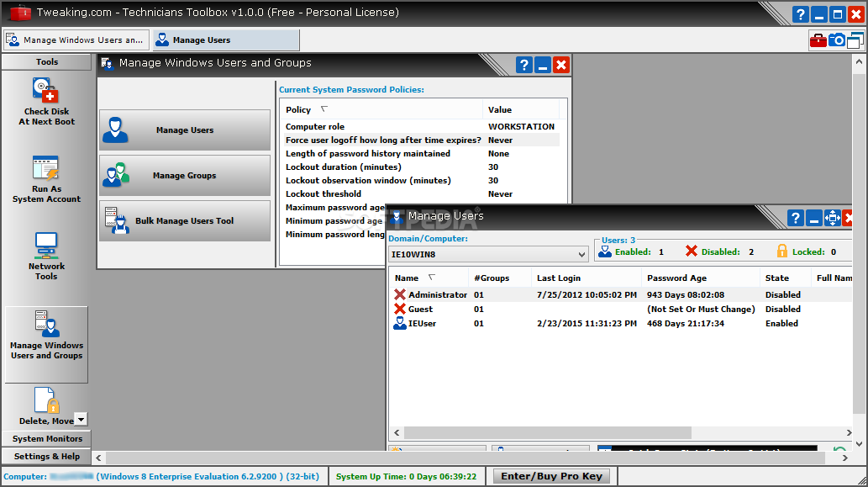Click the Disabled users red X icon
868x487 pixels.
click(692, 251)
